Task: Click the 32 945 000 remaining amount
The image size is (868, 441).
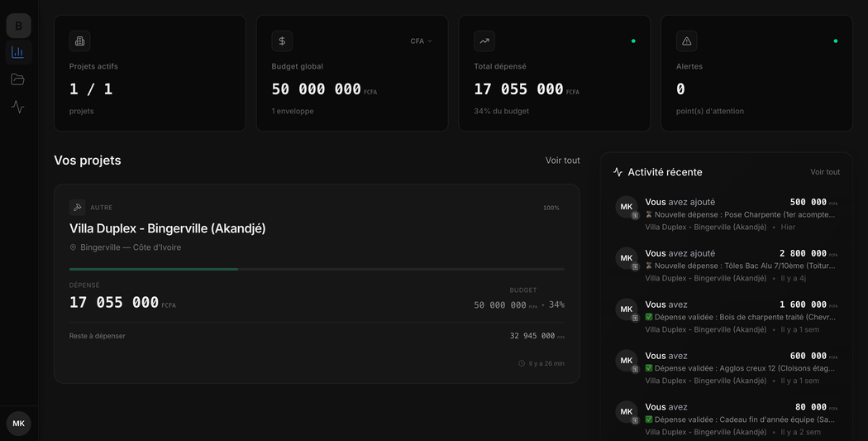Action: click(x=532, y=336)
